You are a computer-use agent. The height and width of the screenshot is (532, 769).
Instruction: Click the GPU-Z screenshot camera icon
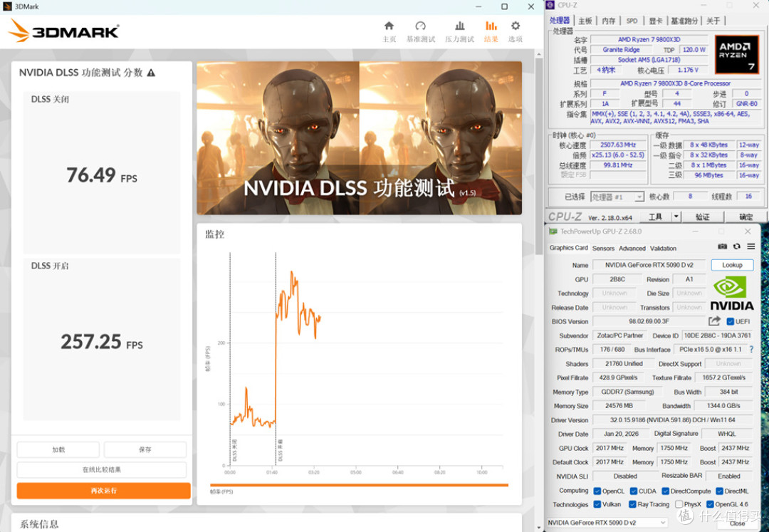pyautogui.click(x=723, y=246)
